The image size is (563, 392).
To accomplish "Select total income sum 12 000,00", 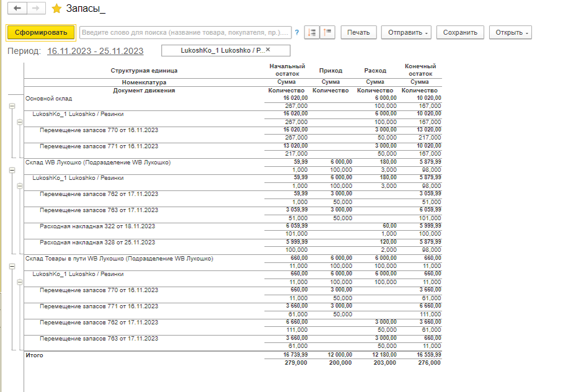I will (340, 355).
